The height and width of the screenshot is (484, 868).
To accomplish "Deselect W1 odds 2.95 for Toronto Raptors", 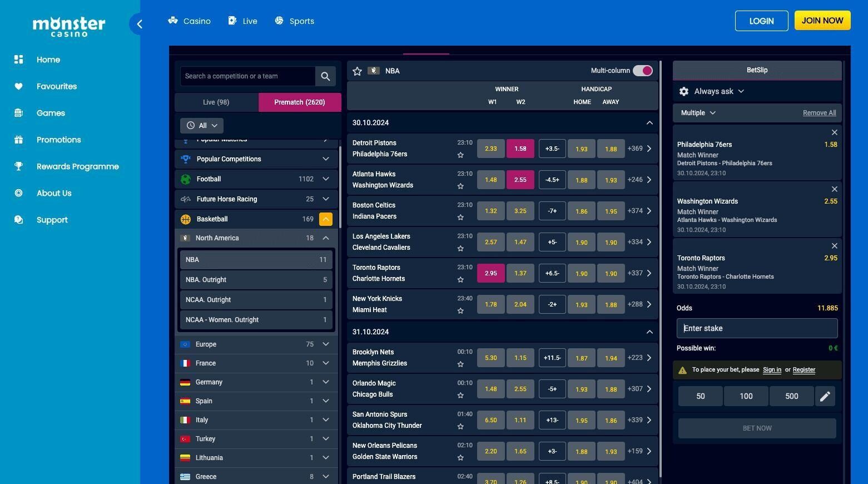I will (x=491, y=273).
